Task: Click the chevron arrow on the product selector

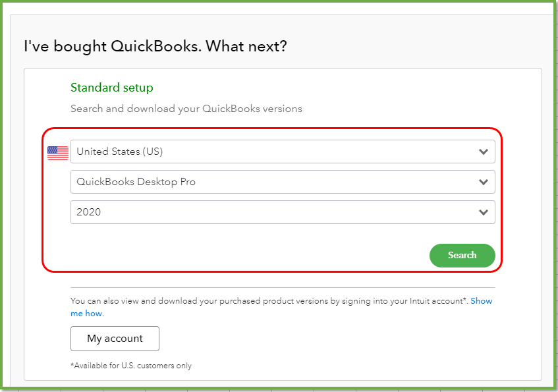Action: click(x=484, y=182)
